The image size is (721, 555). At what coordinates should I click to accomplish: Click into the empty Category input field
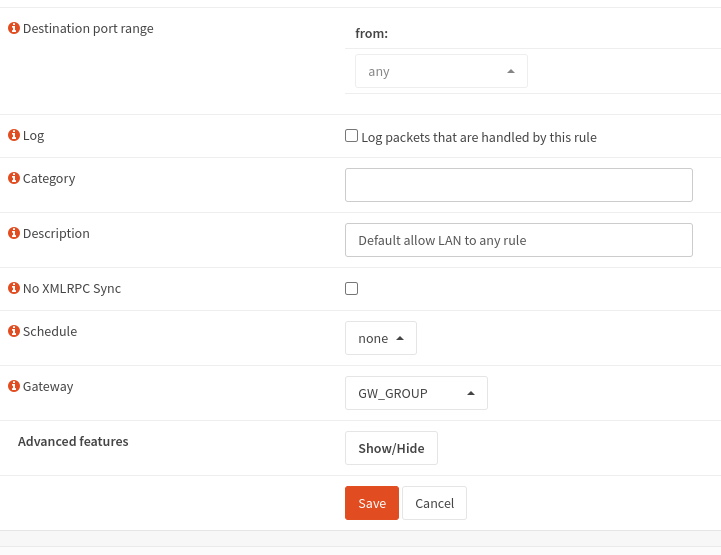518,185
